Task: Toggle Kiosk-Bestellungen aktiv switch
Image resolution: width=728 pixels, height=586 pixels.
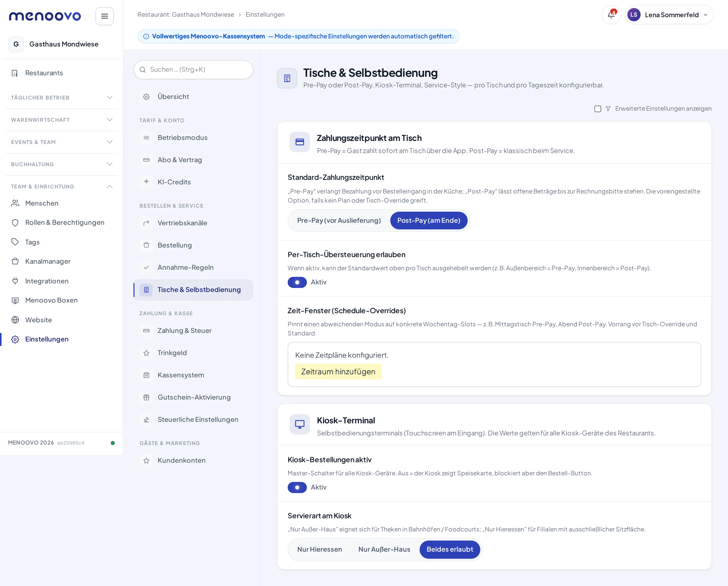Action: coord(297,487)
